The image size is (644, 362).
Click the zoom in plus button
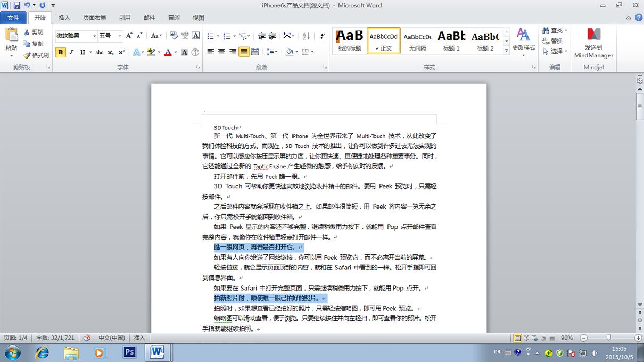click(638, 338)
